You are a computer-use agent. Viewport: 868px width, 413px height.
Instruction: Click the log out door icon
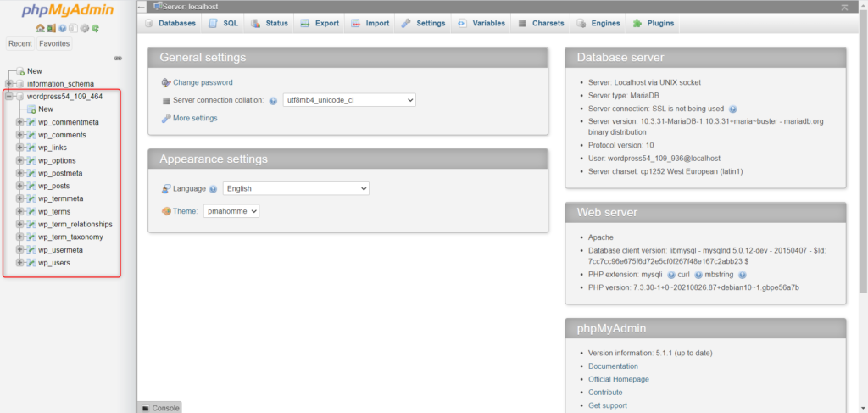click(51, 28)
